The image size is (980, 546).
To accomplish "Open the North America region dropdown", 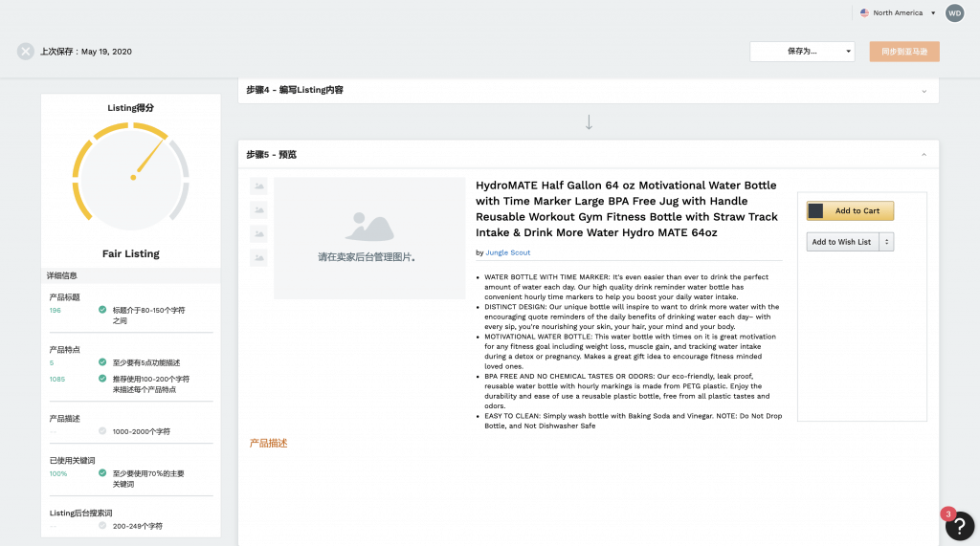I will click(897, 13).
